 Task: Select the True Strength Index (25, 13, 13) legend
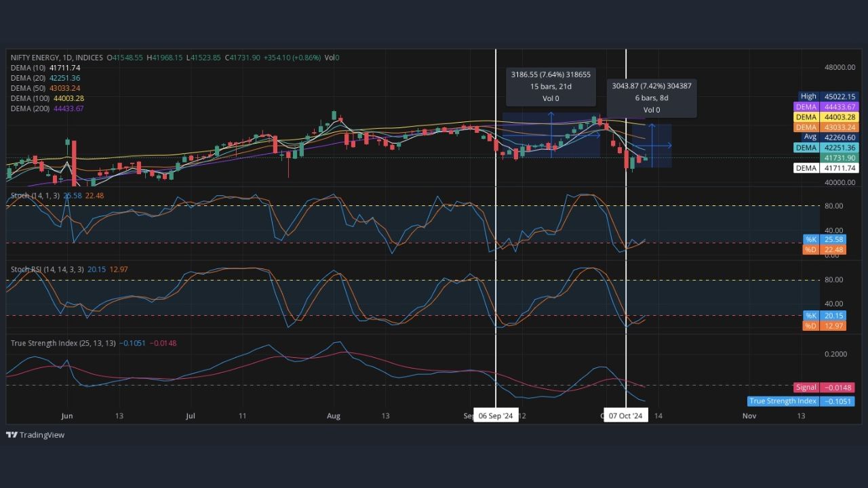pyautogui.click(x=94, y=343)
